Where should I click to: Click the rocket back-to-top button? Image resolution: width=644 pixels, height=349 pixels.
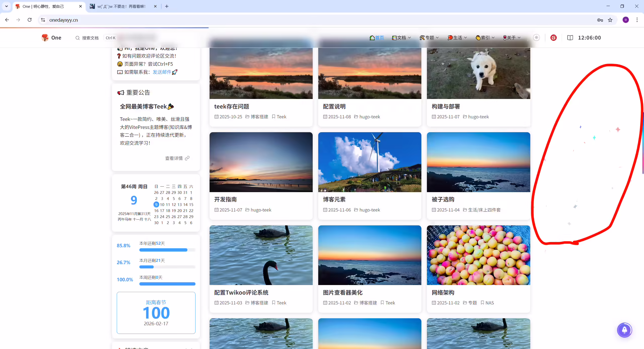coord(624,330)
